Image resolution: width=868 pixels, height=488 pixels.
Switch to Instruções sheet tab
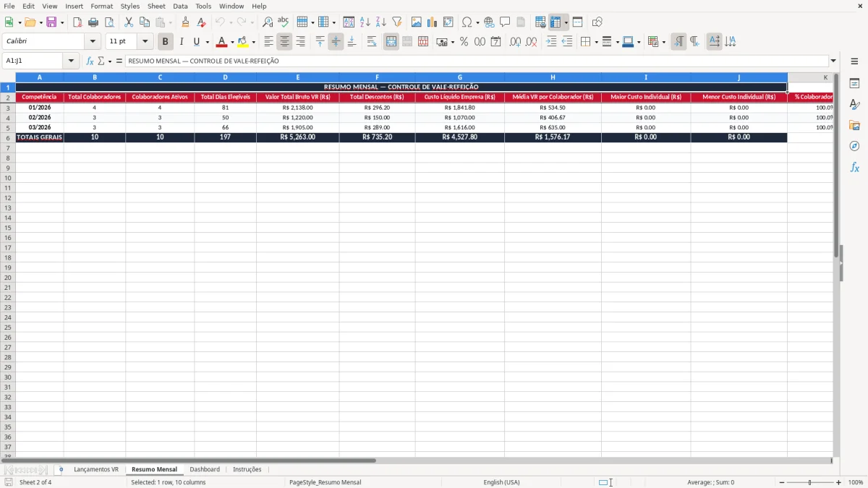(247, 470)
